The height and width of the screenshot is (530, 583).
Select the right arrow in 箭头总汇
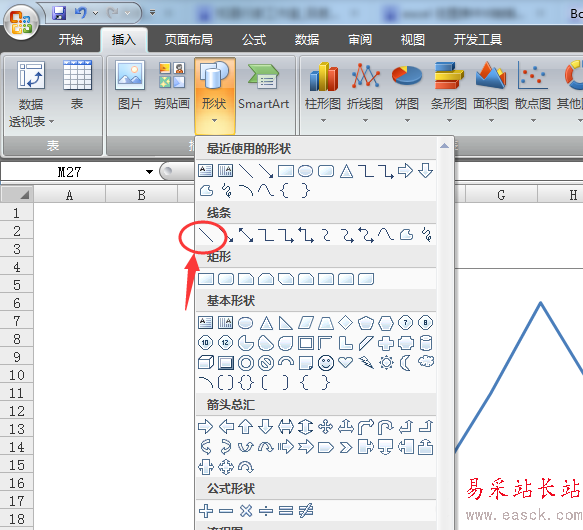coord(206,427)
